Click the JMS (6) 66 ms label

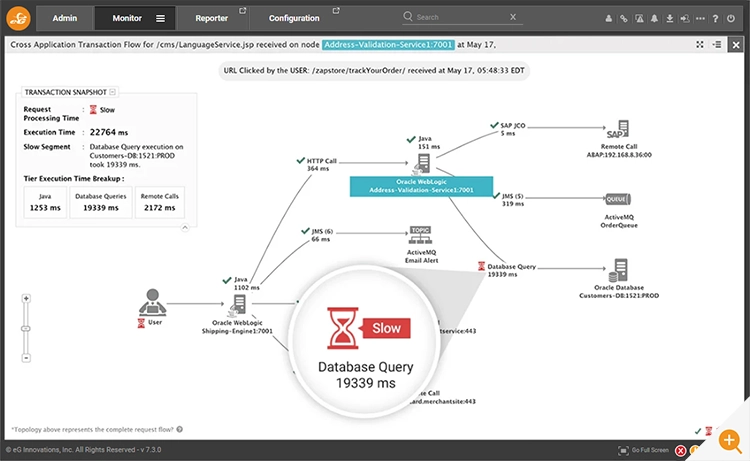click(x=322, y=235)
